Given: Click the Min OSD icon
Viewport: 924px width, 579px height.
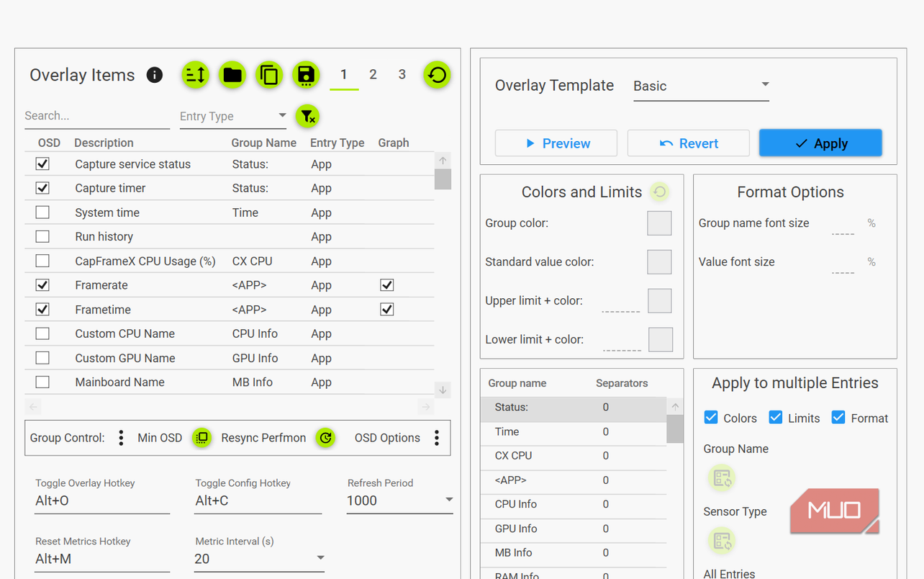Looking at the screenshot, I should click(x=202, y=438).
